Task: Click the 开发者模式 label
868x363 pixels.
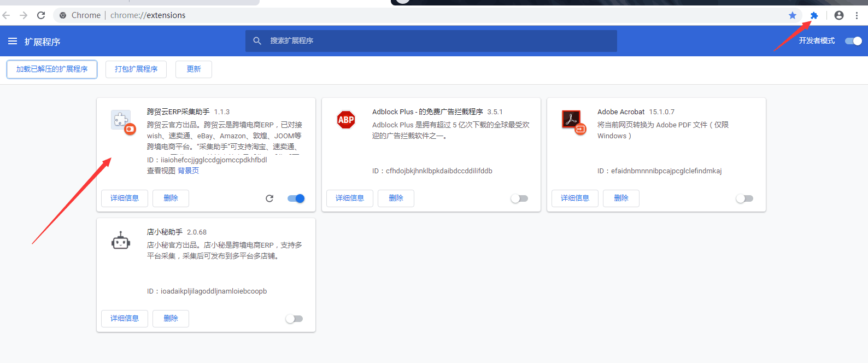Action: pos(817,41)
